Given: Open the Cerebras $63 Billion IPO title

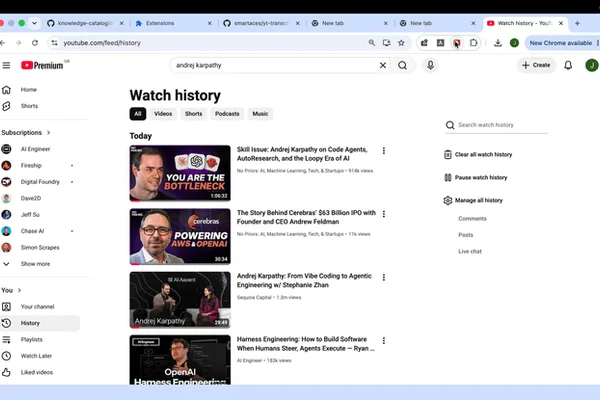Looking at the screenshot, I should point(306,217).
